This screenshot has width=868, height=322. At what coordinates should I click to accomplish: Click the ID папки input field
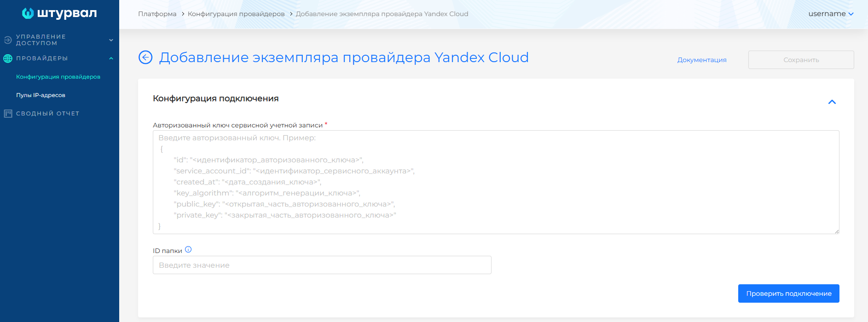(322, 265)
